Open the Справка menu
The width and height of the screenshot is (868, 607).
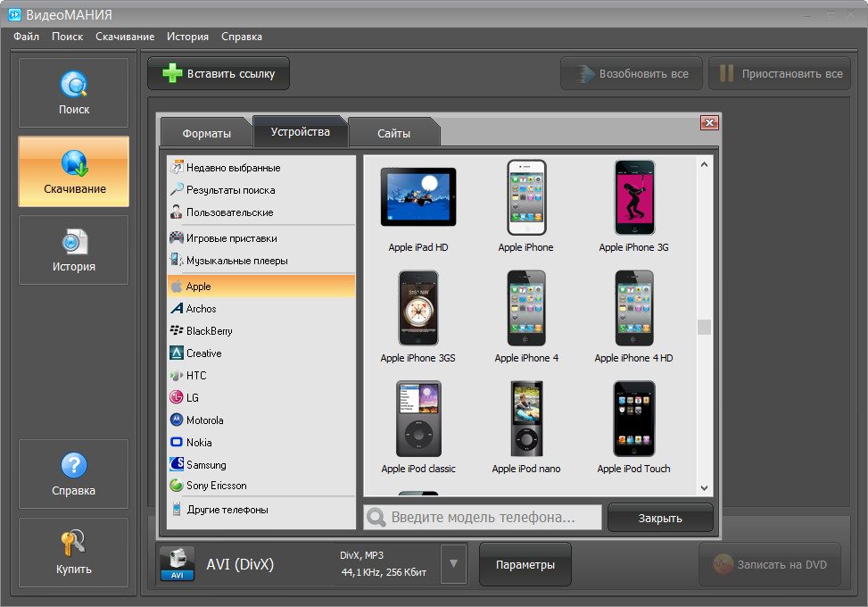(242, 37)
